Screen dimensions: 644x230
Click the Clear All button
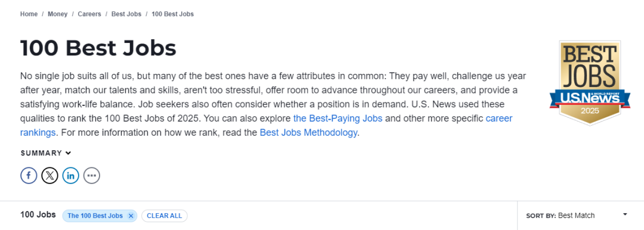click(165, 216)
